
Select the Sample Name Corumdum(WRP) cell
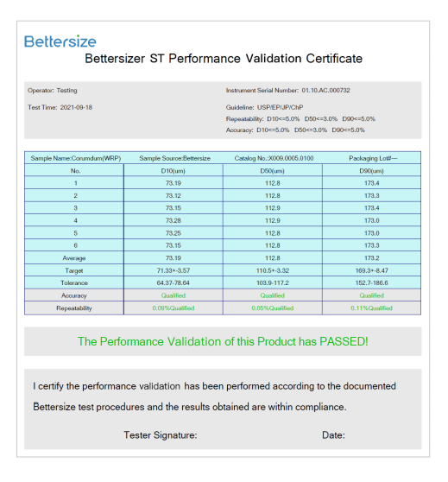76,158
